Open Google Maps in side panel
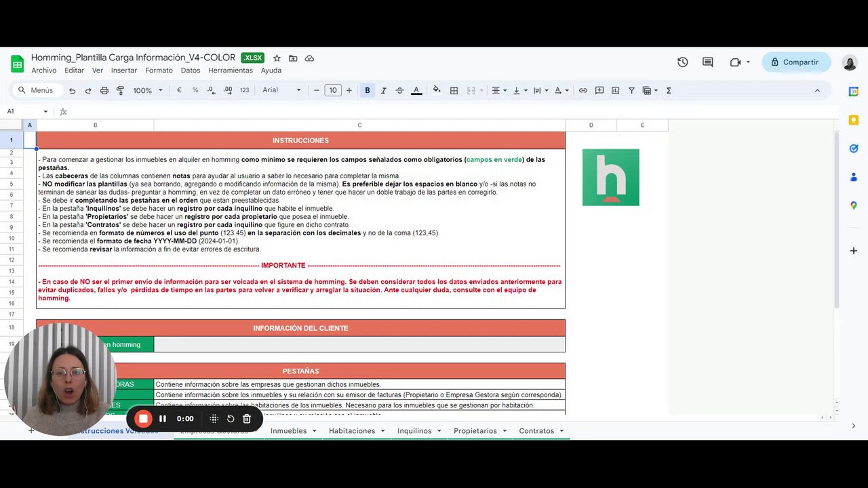 pos(854,205)
